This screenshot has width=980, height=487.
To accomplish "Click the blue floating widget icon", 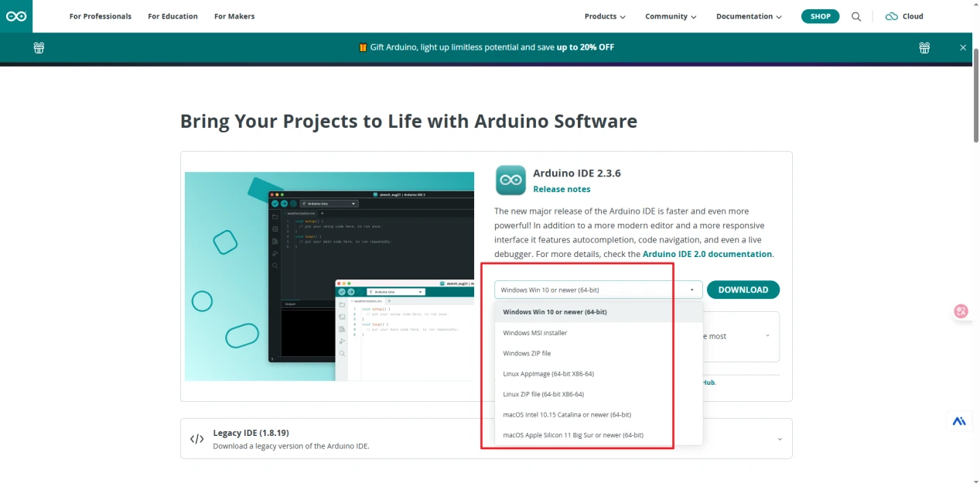I will 959,421.
